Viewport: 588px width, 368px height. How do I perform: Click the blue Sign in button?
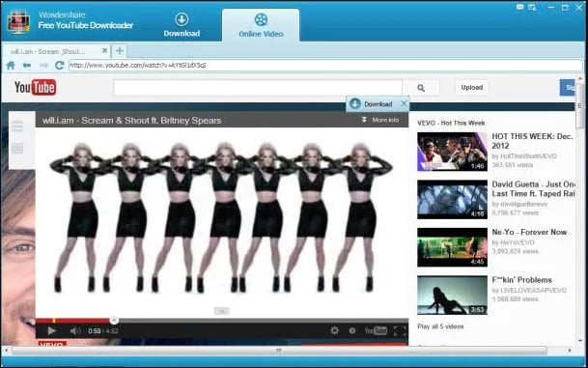click(568, 87)
